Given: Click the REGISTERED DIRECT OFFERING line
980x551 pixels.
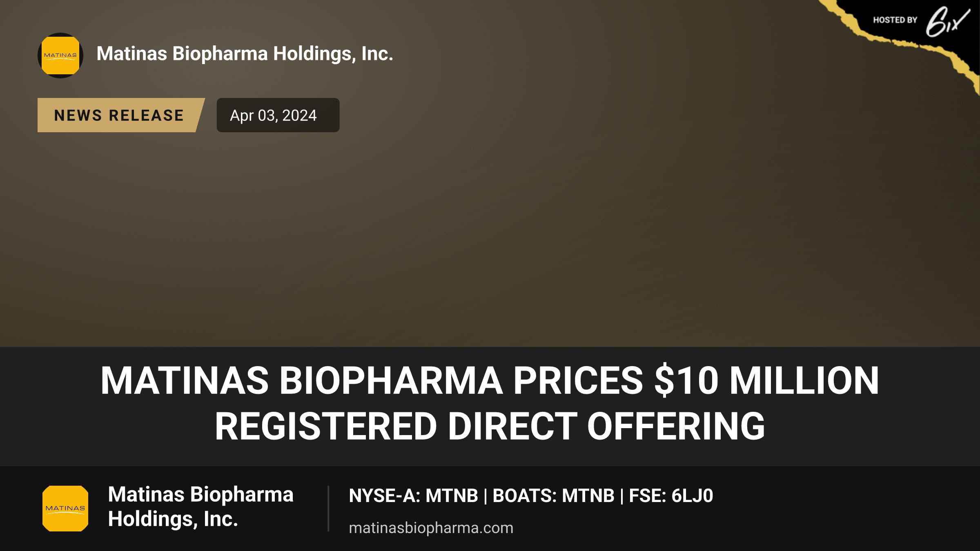Looking at the screenshot, I should click(x=490, y=426).
